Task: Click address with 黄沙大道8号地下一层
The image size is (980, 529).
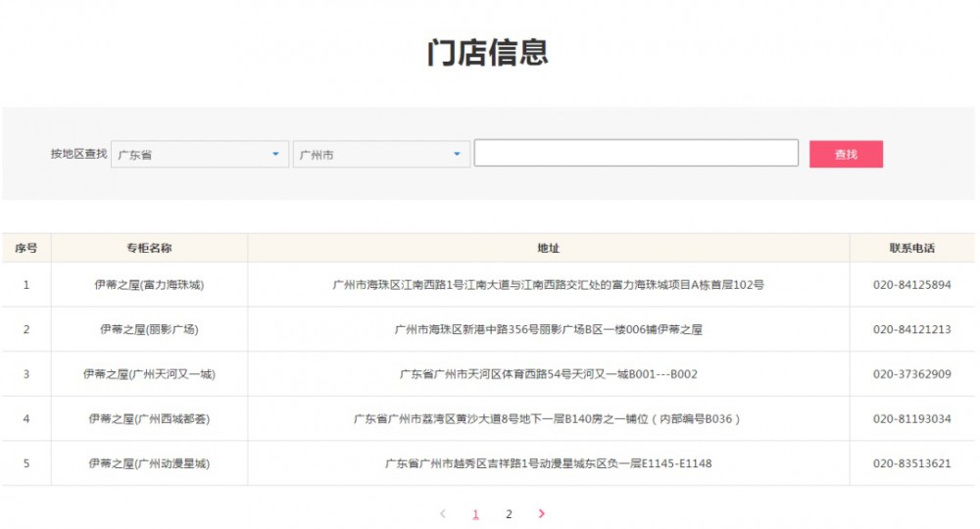Action: [x=548, y=418]
